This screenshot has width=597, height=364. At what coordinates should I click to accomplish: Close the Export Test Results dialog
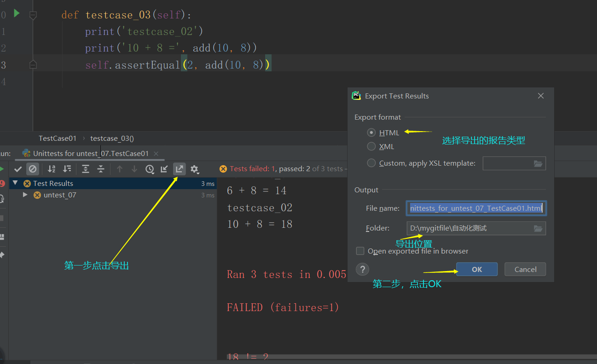[541, 96]
